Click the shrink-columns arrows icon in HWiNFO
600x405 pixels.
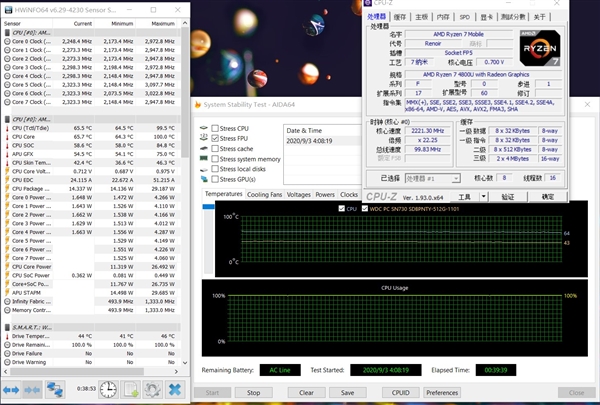pyautogui.click(x=33, y=388)
